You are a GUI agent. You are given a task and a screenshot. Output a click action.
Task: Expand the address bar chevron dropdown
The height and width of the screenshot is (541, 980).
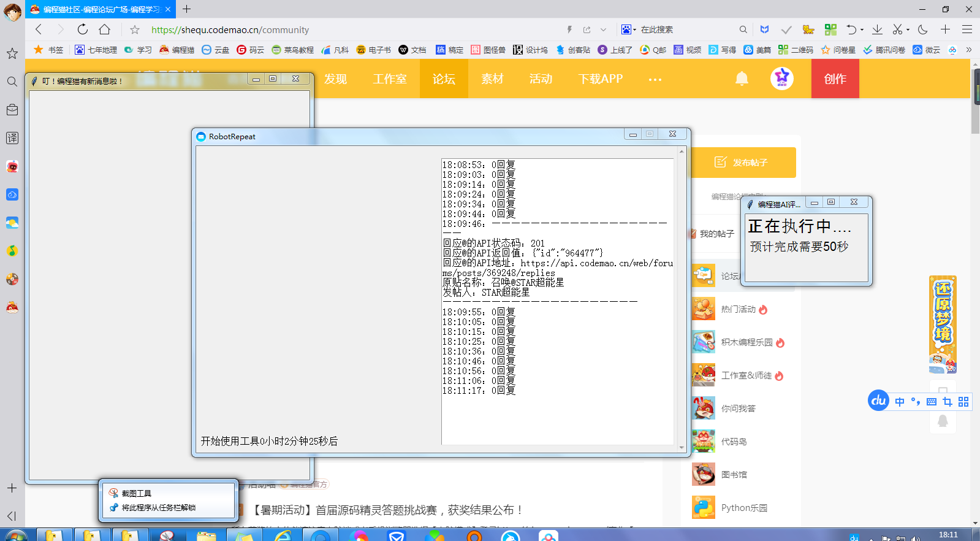604,29
